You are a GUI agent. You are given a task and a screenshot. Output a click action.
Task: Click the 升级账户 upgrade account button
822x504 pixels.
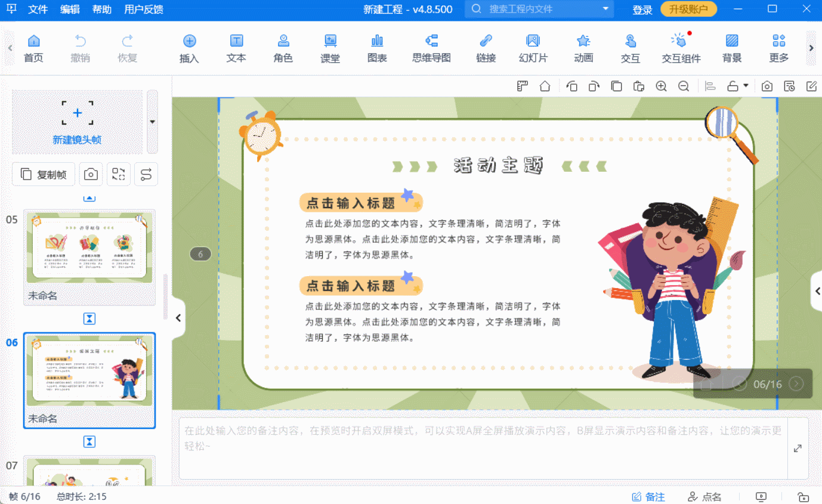tap(688, 9)
